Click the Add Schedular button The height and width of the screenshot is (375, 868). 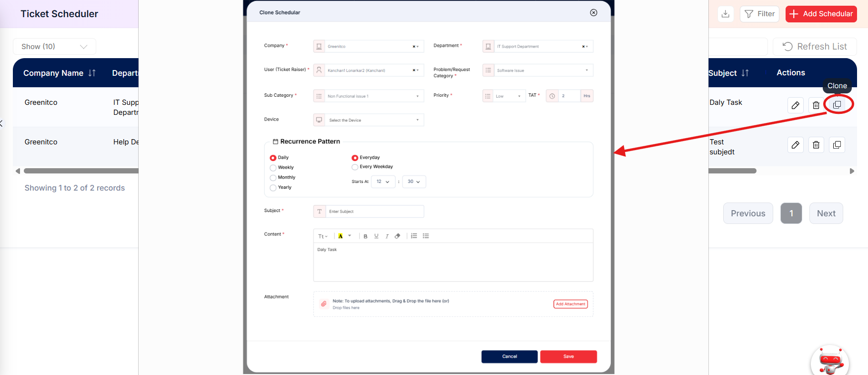[821, 14]
